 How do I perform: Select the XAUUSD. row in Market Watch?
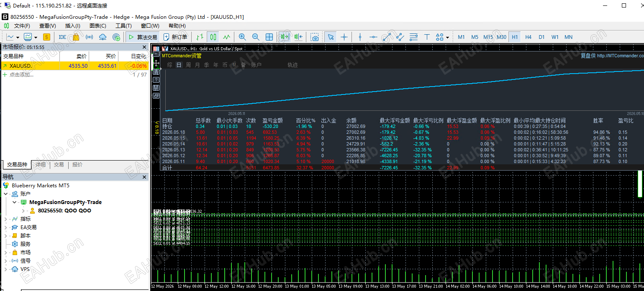[74, 66]
